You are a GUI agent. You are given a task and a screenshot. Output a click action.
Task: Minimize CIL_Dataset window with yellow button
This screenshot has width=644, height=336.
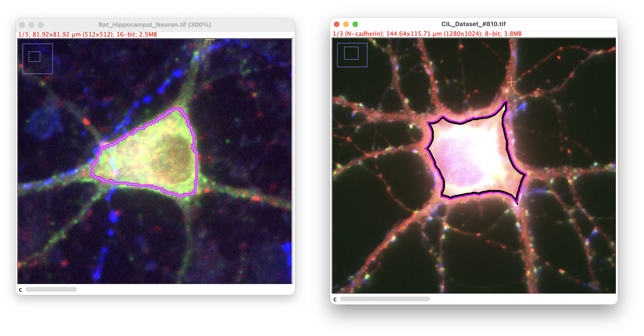(x=346, y=24)
